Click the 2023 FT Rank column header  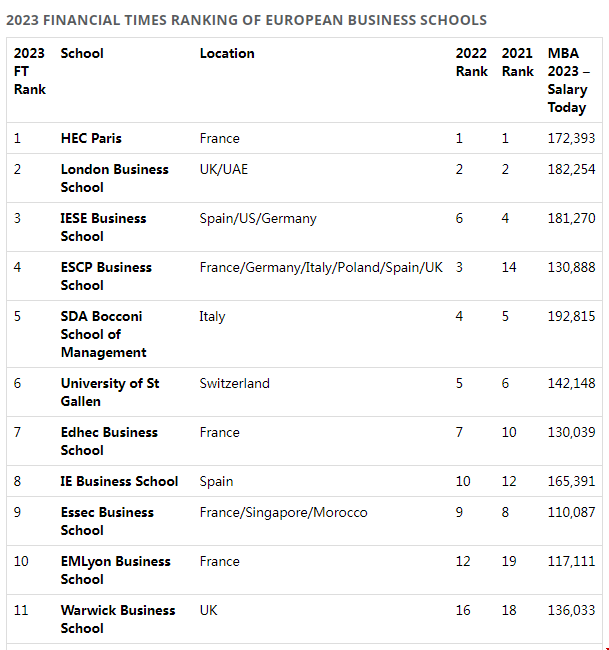point(29,71)
